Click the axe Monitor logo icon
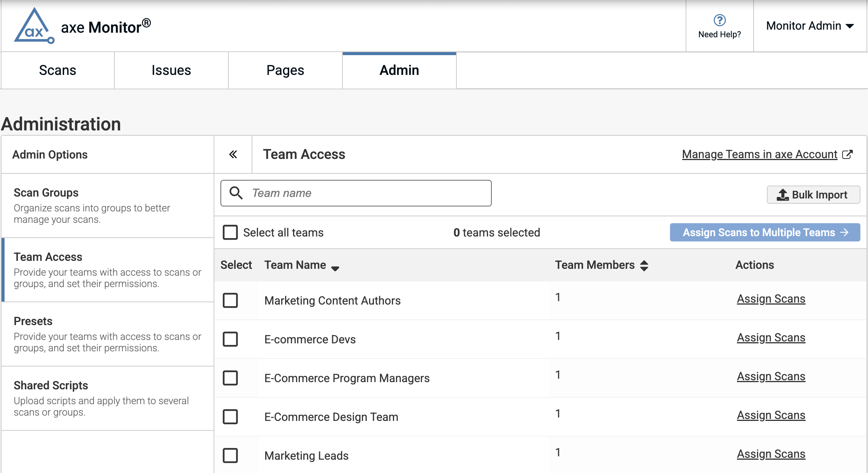 click(x=34, y=26)
